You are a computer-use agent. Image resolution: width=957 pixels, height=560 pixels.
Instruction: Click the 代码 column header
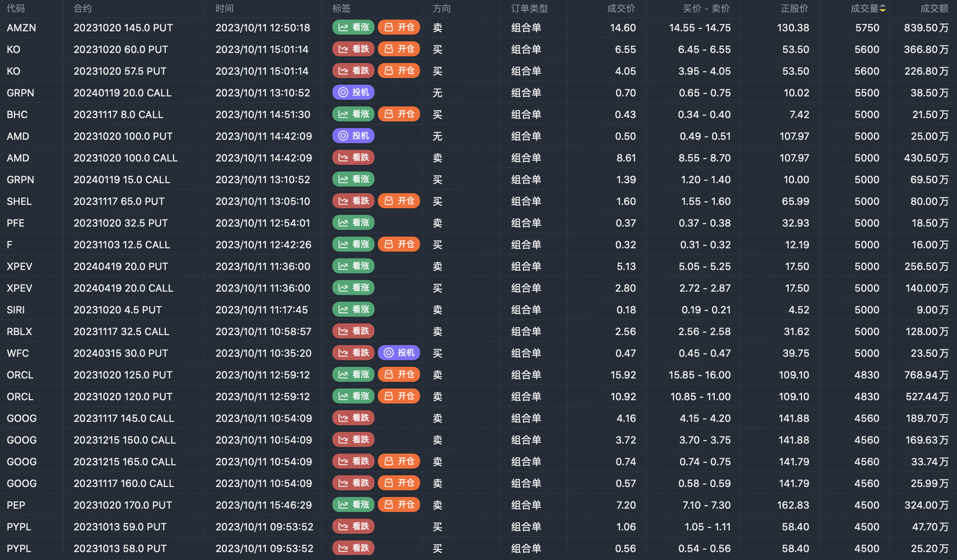tap(16, 9)
